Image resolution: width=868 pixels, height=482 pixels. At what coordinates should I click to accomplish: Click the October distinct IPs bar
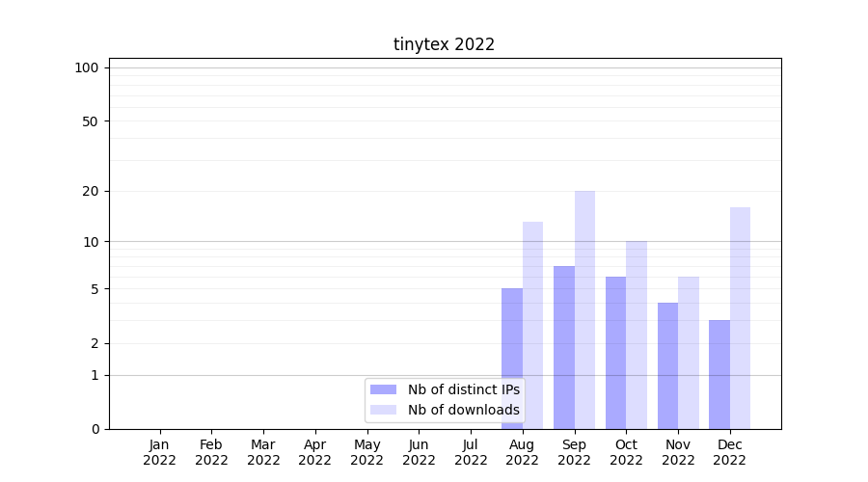coord(615,352)
